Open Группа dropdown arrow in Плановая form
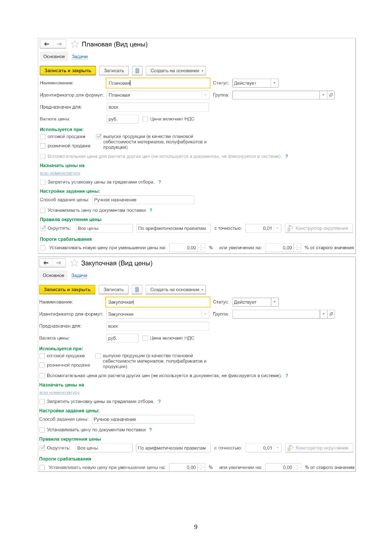The width and height of the screenshot is (392, 554). click(x=323, y=95)
